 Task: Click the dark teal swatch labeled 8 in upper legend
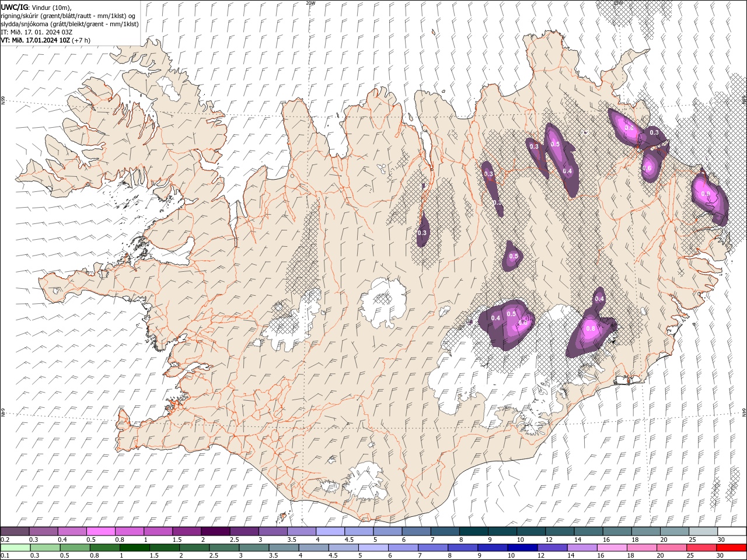(x=474, y=531)
